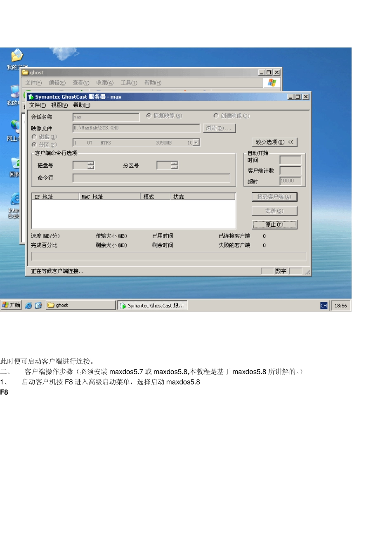Click the MAC 地址 column header

110,197
